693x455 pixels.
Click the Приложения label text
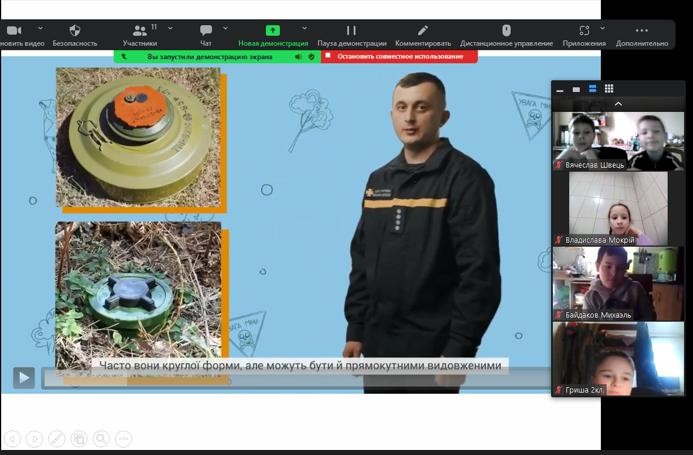584,43
